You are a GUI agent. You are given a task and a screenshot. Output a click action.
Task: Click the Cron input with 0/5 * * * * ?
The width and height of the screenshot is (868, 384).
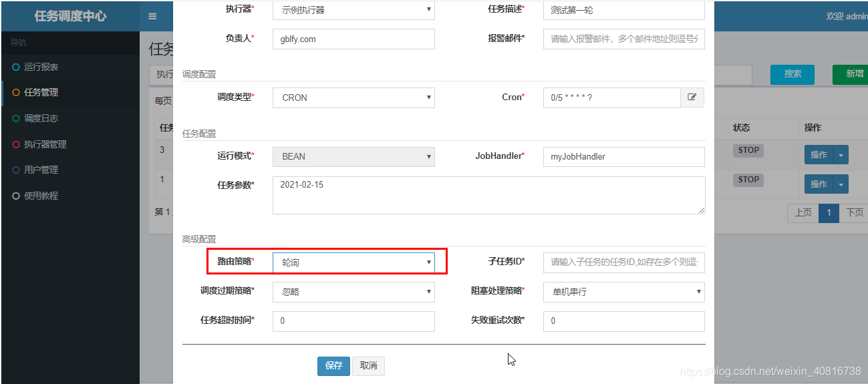pos(611,98)
